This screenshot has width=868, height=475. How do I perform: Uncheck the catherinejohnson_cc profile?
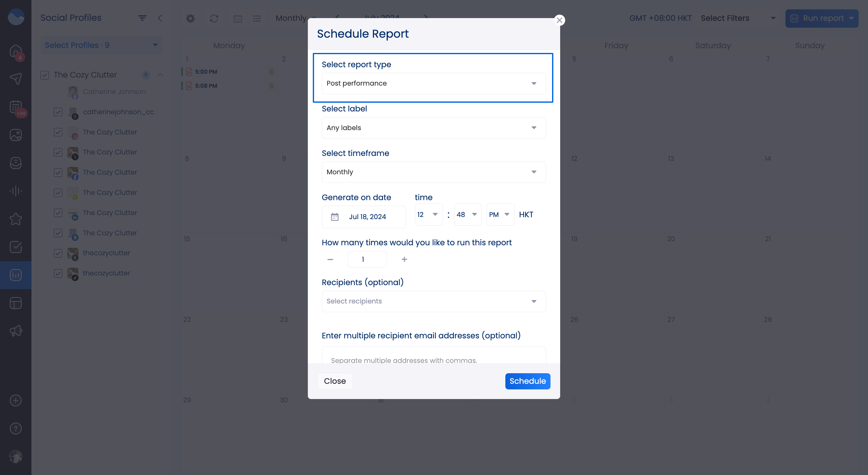tap(58, 112)
